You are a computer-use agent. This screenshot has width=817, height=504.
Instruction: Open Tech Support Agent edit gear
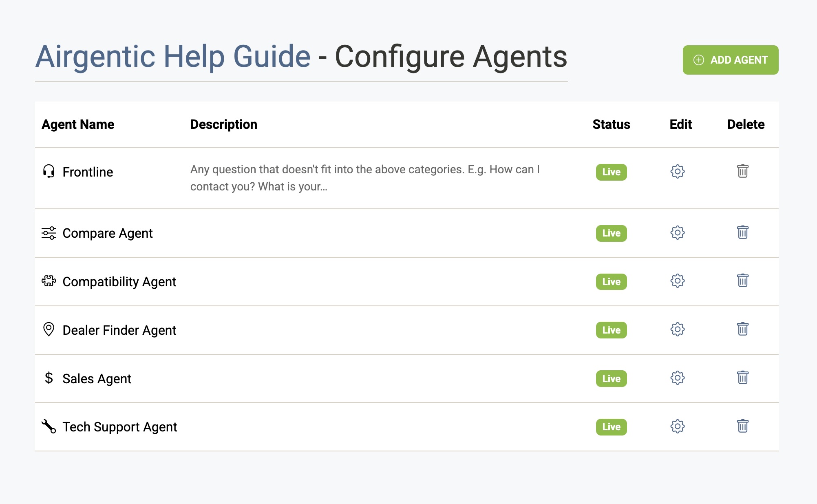tap(677, 427)
